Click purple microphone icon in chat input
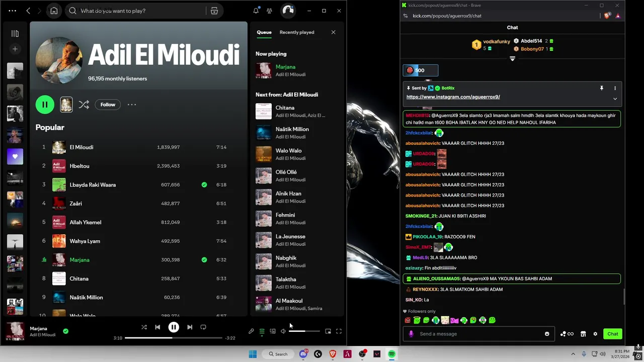The width and height of the screenshot is (644, 362). coord(411,334)
